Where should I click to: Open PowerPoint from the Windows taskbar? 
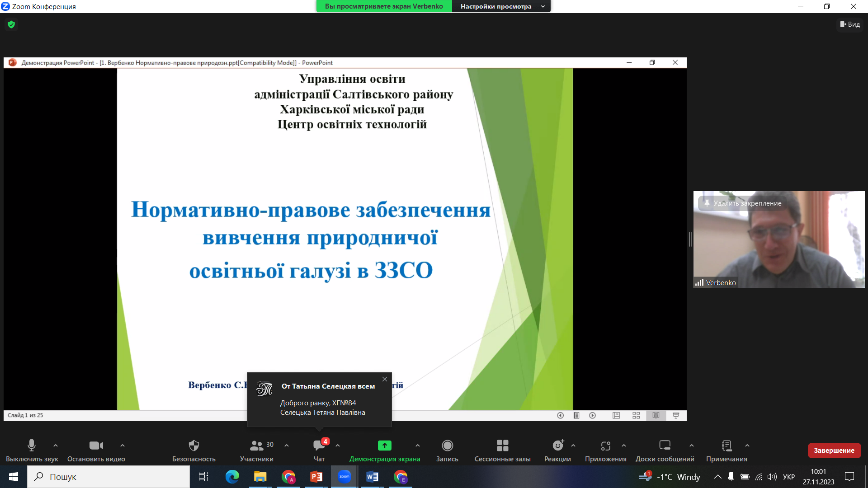(x=316, y=477)
